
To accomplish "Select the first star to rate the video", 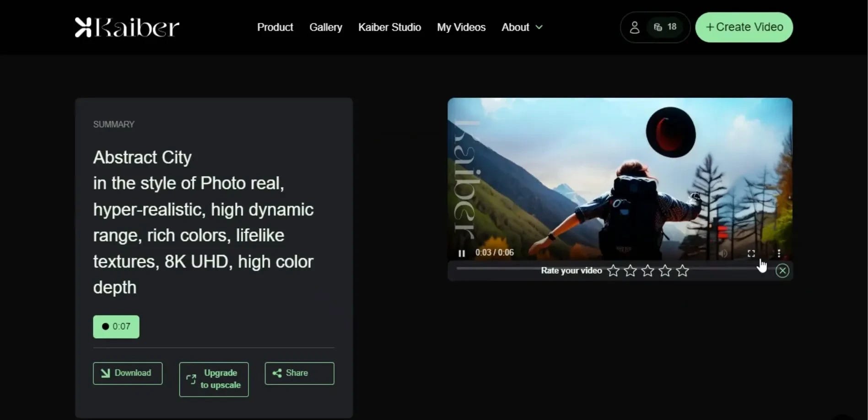I will point(613,270).
